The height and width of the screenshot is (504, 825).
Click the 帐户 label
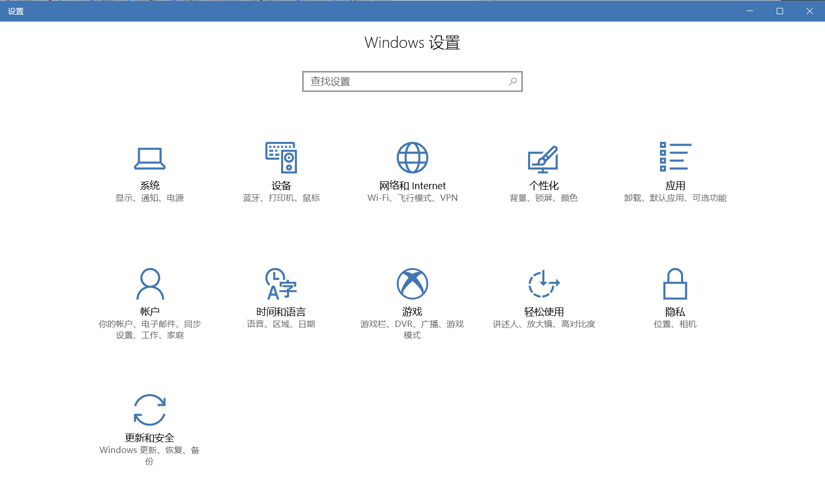pos(150,312)
